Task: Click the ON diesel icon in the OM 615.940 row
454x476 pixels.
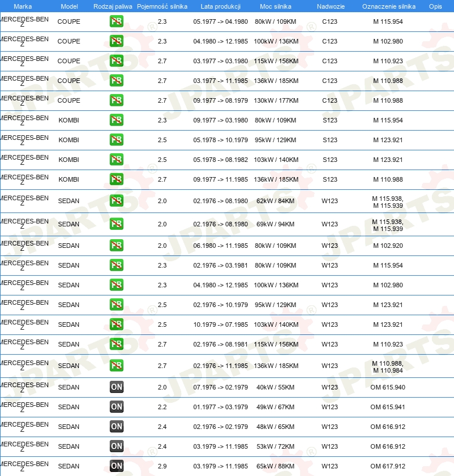Action: click(117, 387)
